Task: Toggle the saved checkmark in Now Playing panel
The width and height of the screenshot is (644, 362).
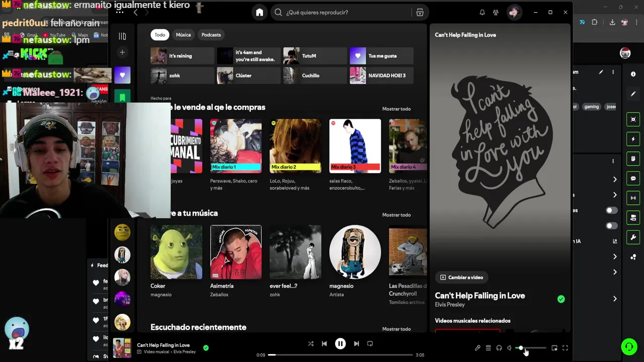Action: [x=561, y=299]
